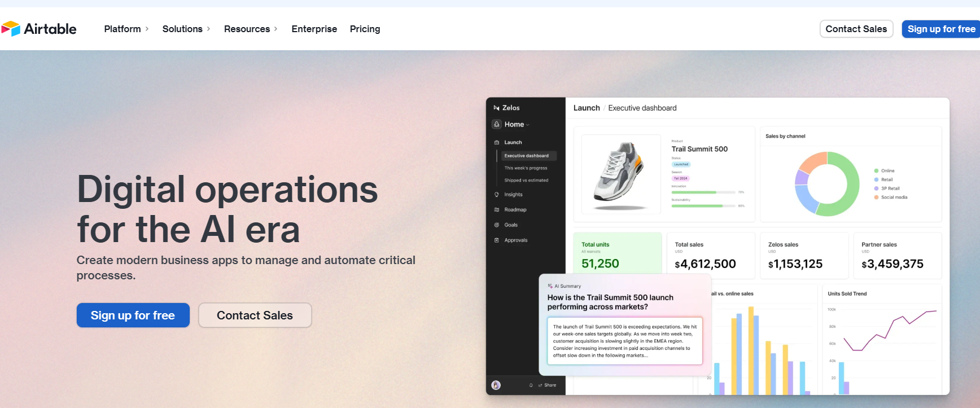Click the hero Contact Sales button
This screenshot has width=980, height=408.
255,315
